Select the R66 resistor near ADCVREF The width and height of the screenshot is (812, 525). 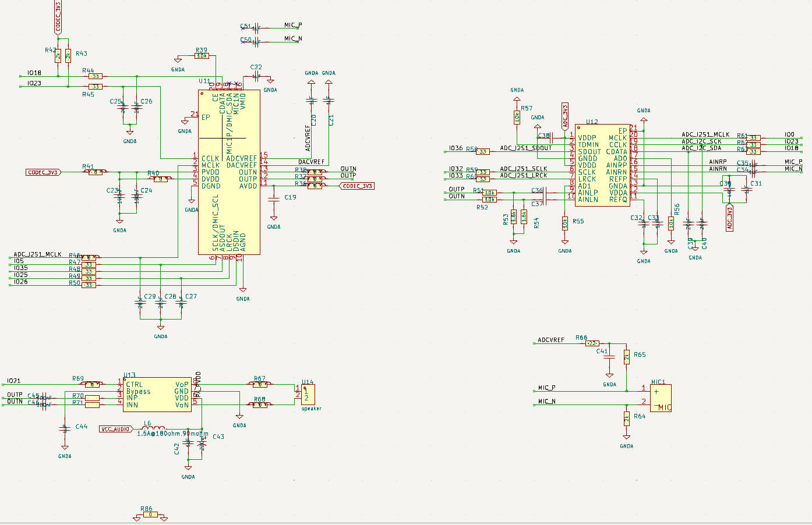point(592,343)
